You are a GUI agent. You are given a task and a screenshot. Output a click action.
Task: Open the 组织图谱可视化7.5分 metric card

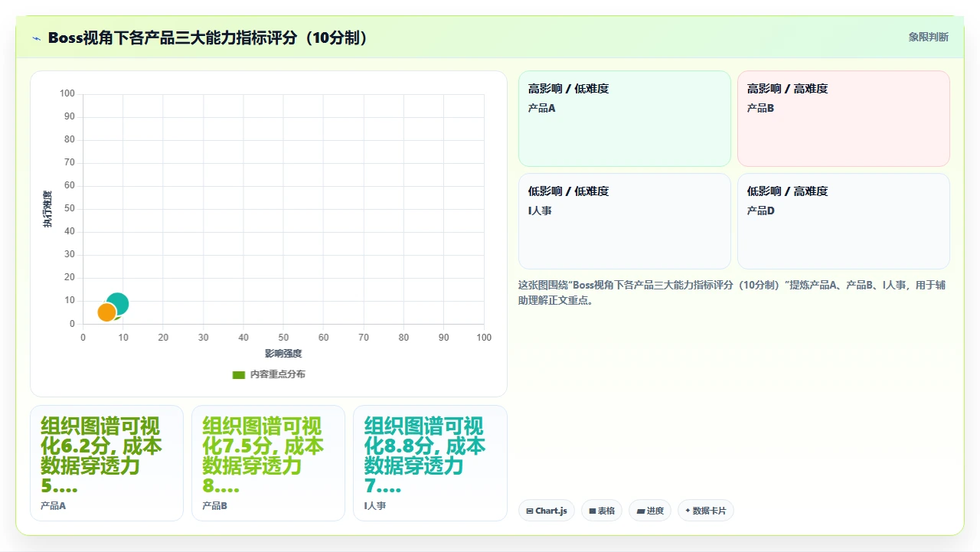(x=268, y=463)
